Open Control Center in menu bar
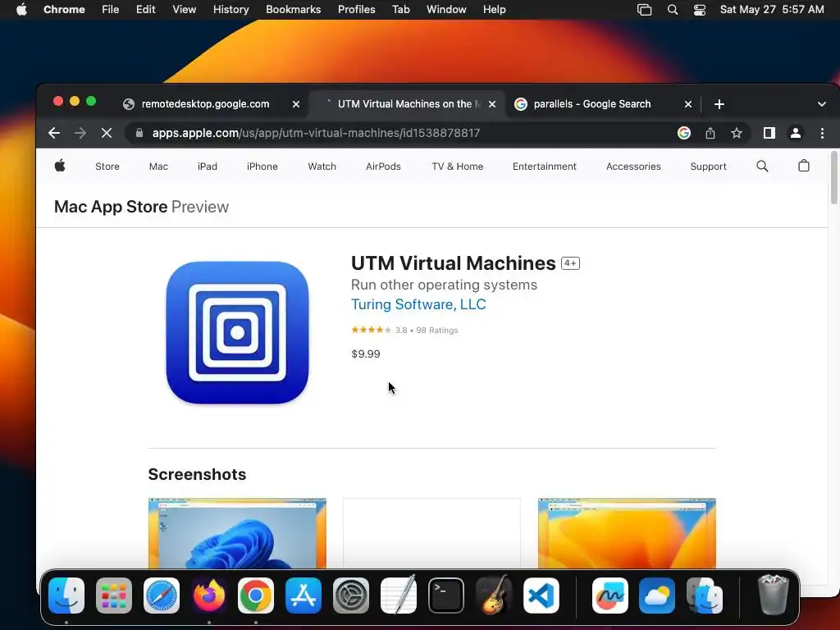 click(x=699, y=10)
